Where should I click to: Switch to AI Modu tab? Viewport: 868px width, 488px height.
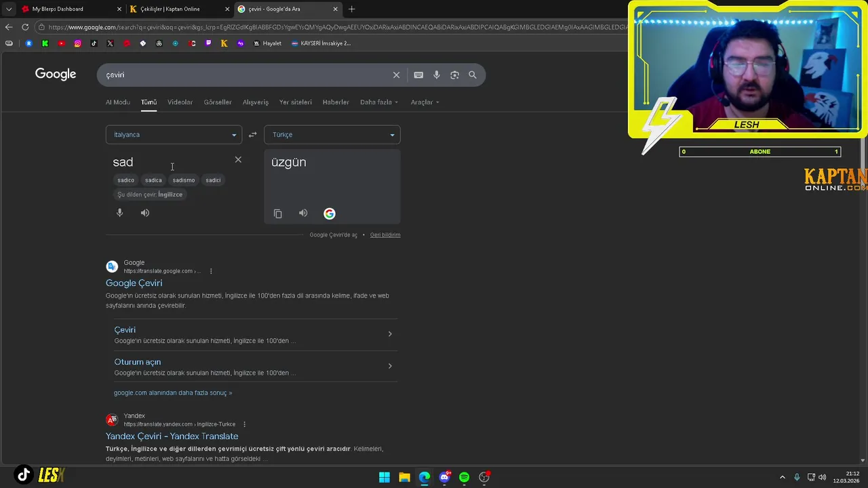(117, 102)
